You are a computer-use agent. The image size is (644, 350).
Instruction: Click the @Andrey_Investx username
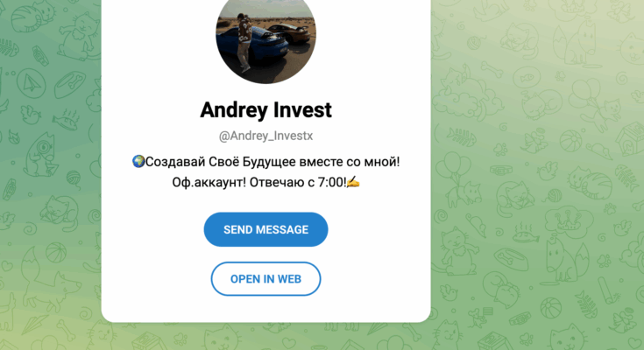tap(265, 136)
